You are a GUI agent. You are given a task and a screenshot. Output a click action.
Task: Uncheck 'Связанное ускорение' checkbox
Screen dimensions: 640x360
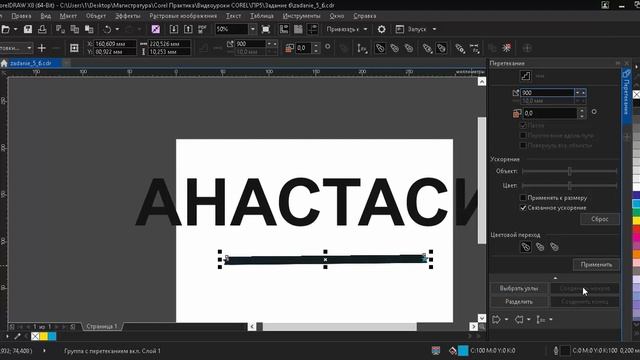(x=523, y=208)
